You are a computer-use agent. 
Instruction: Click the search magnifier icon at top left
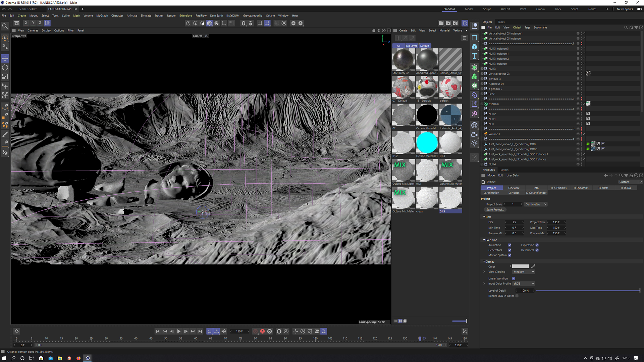[x=5, y=26]
